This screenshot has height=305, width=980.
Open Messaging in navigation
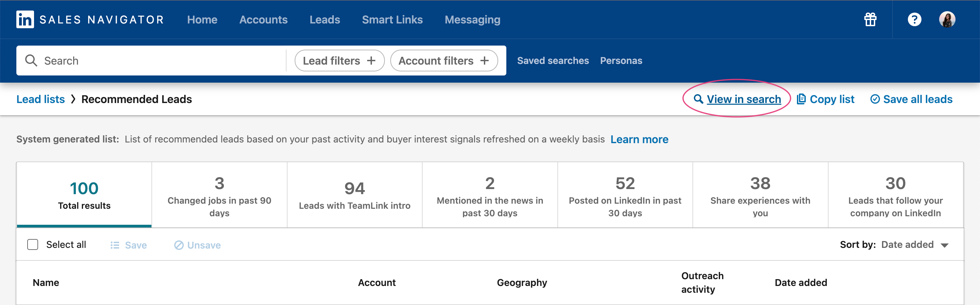click(473, 20)
